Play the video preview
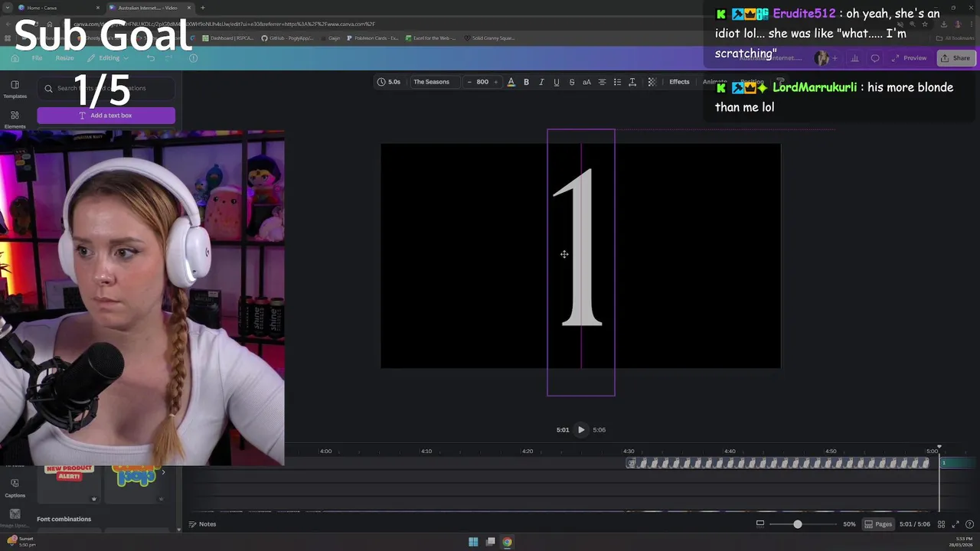This screenshot has width=980, height=551. tap(581, 430)
